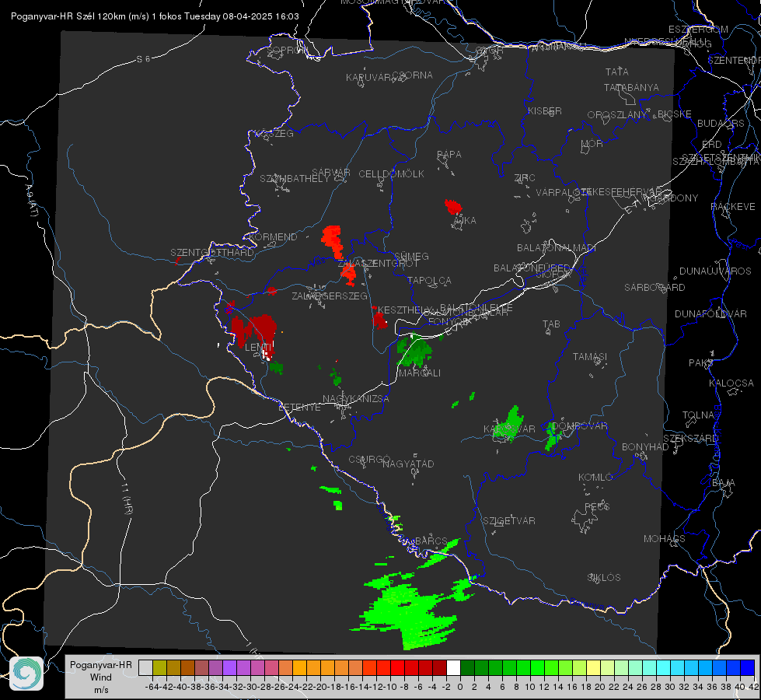Click the TAMASI label

pos(590,357)
